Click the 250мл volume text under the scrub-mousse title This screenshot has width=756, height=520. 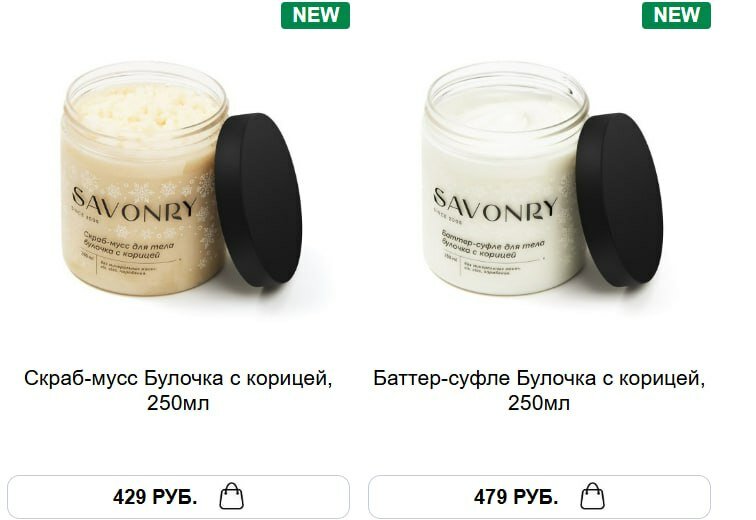pyautogui.click(x=178, y=403)
